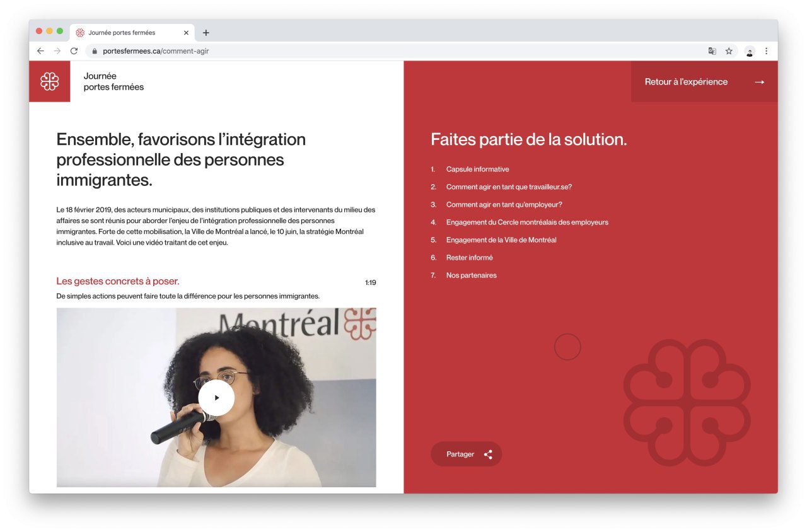The image size is (807, 532).
Task: Click the Faites partie de la solution heading
Action: coord(529,140)
